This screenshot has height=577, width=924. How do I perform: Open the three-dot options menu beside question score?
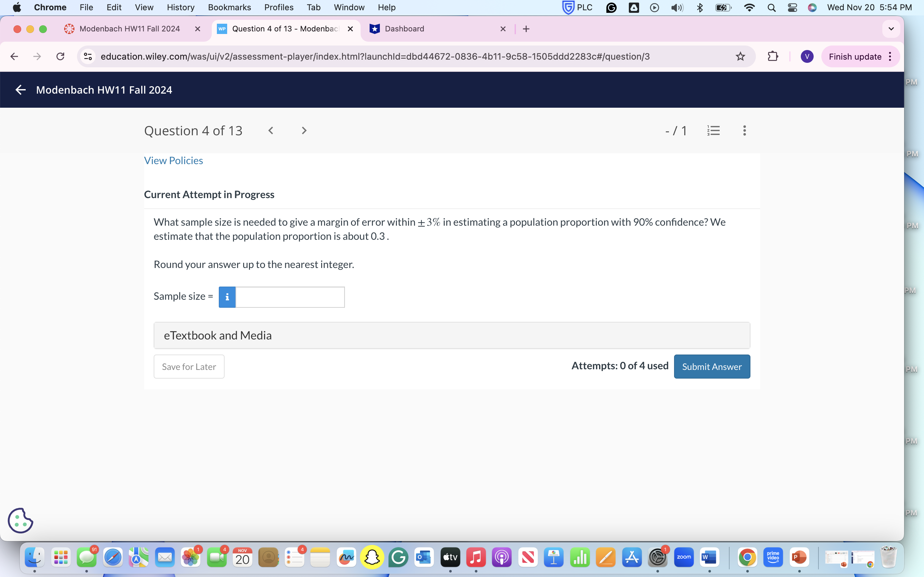[744, 130]
